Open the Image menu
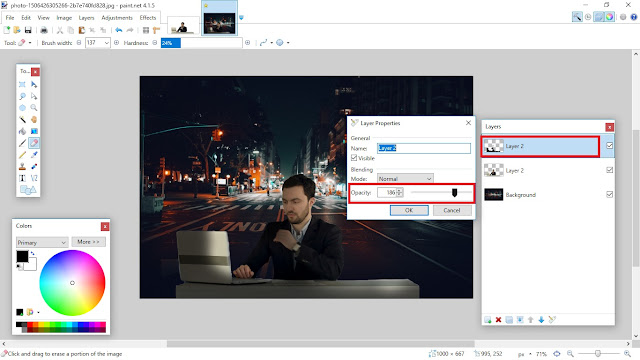 (x=64, y=18)
